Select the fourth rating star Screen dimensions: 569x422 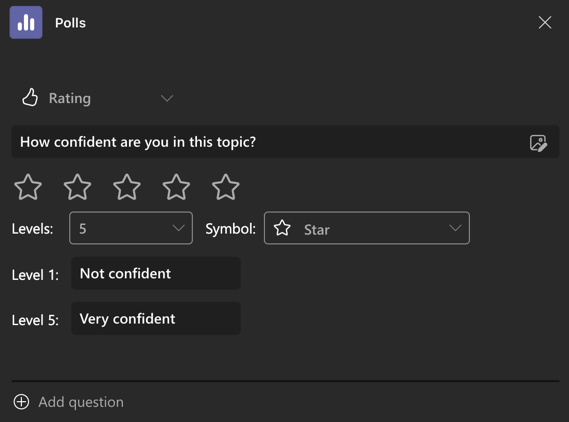pyautogui.click(x=176, y=187)
